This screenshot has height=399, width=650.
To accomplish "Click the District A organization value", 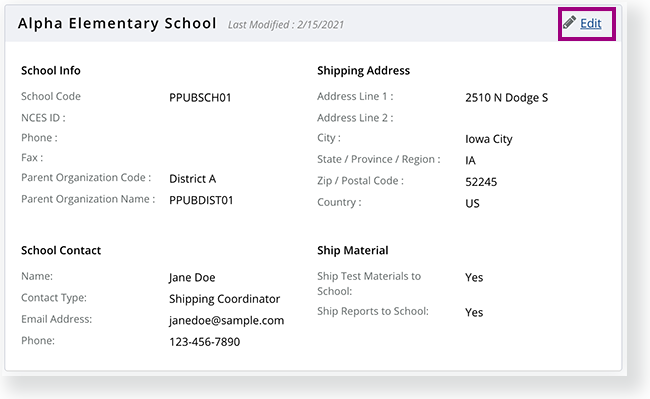I will (x=192, y=179).
